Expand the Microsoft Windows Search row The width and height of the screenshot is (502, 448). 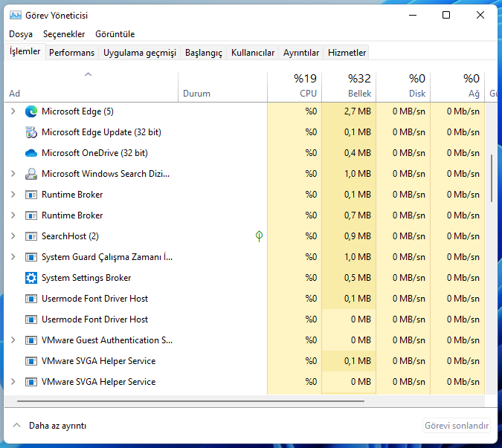tap(13, 174)
